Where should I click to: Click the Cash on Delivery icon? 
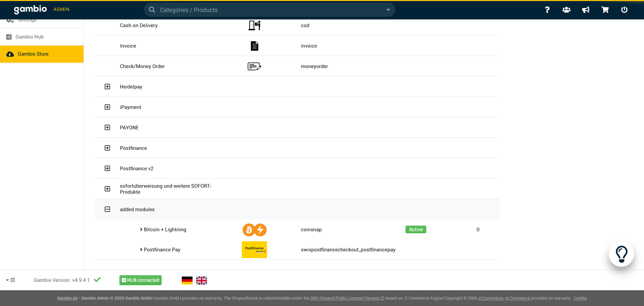254,25
